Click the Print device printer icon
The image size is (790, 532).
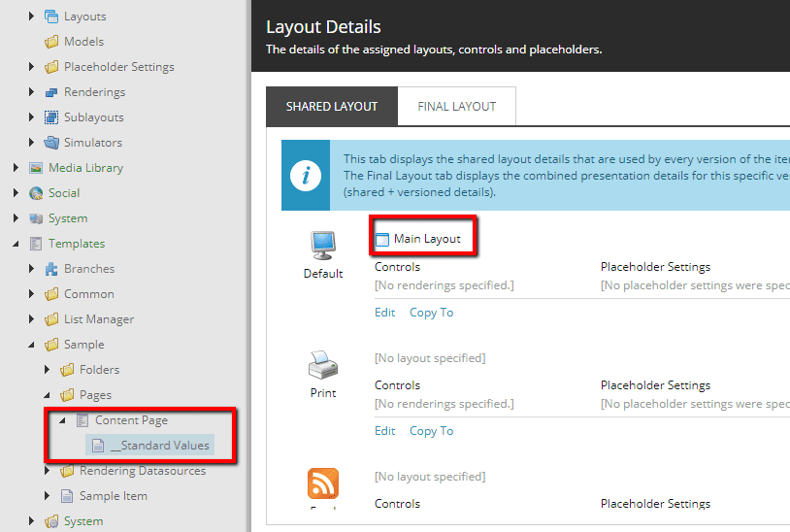click(x=322, y=366)
